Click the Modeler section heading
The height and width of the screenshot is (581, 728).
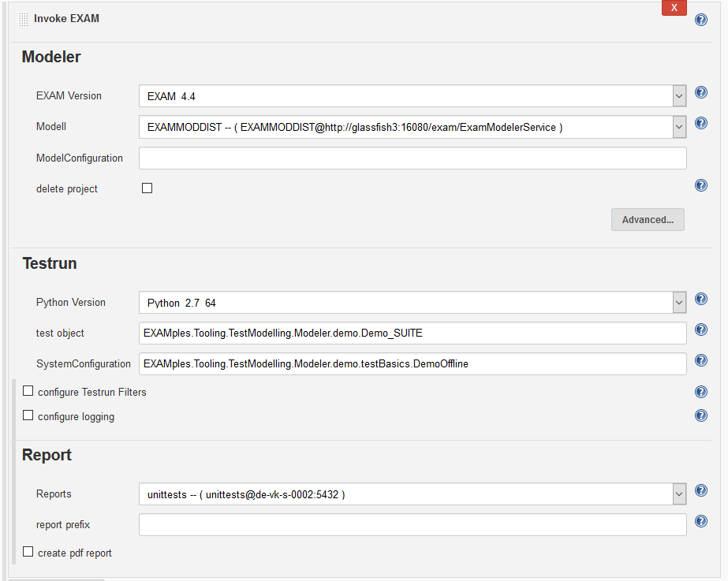[x=51, y=57]
